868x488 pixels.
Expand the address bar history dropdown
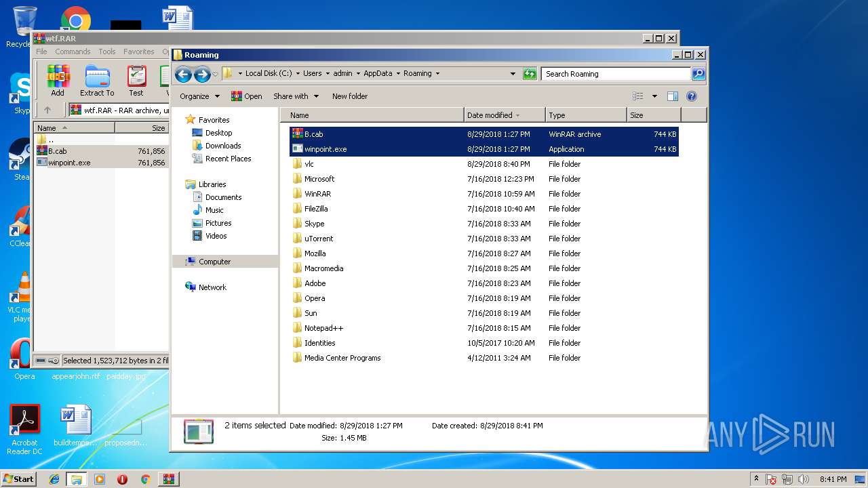513,74
